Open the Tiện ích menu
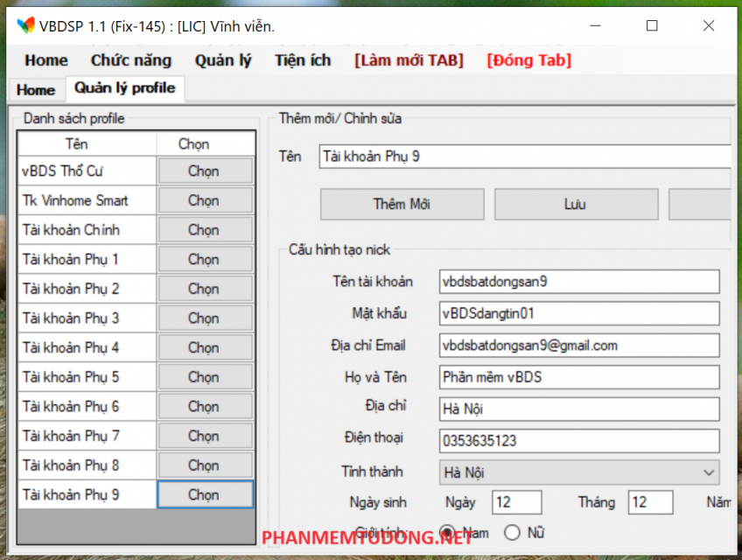742x560 pixels. pos(302,60)
